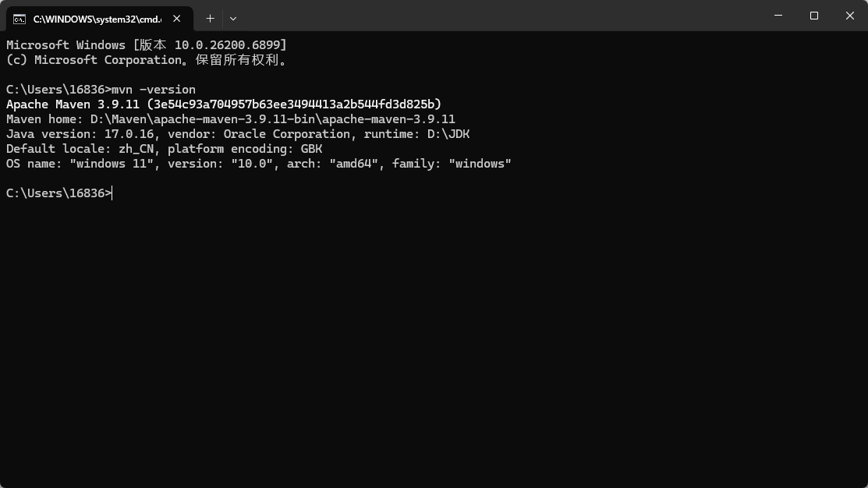Click the typed "mvn -version" command text

154,90
